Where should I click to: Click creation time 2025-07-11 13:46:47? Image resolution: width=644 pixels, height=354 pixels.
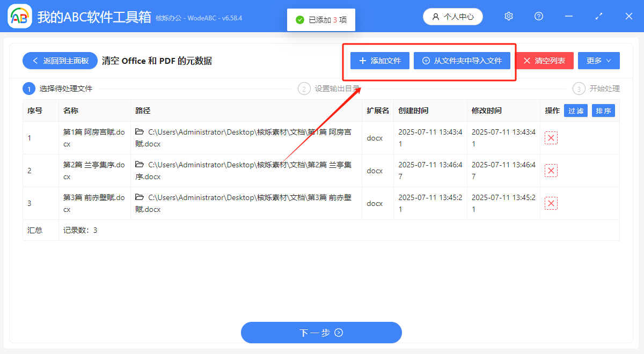430,171
